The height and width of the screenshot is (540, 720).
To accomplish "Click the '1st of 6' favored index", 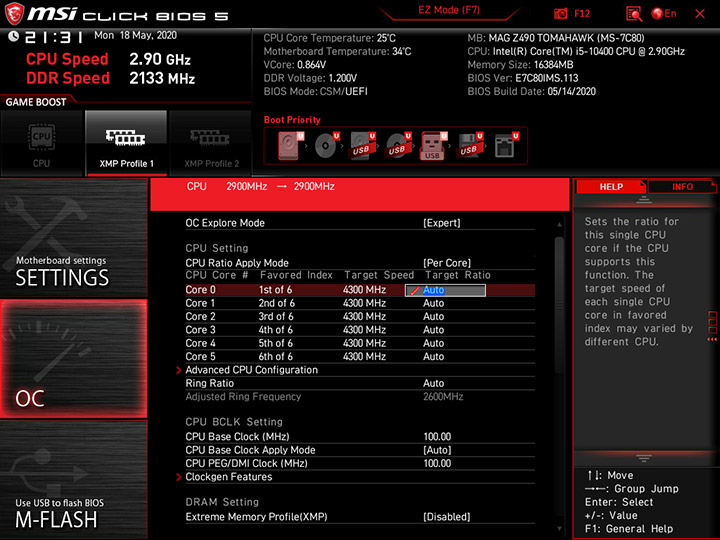I will (x=275, y=290).
